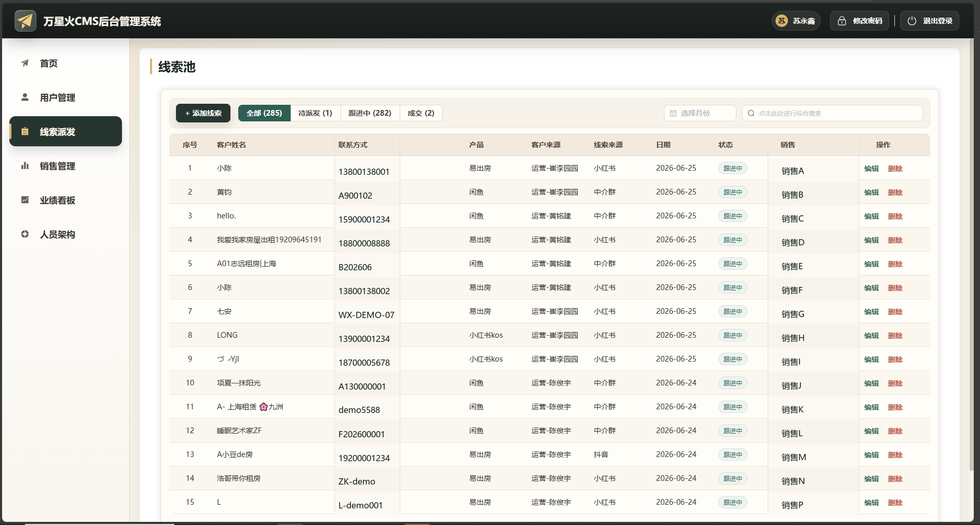The height and width of the screenshot is (525, 980).
Task: Edit the A小豆de房 row
Action: 872,455
